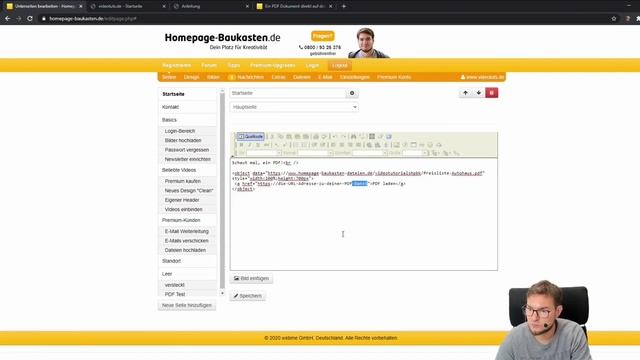
Task: Click the page list scrollbar
Action: click(222, 190)
